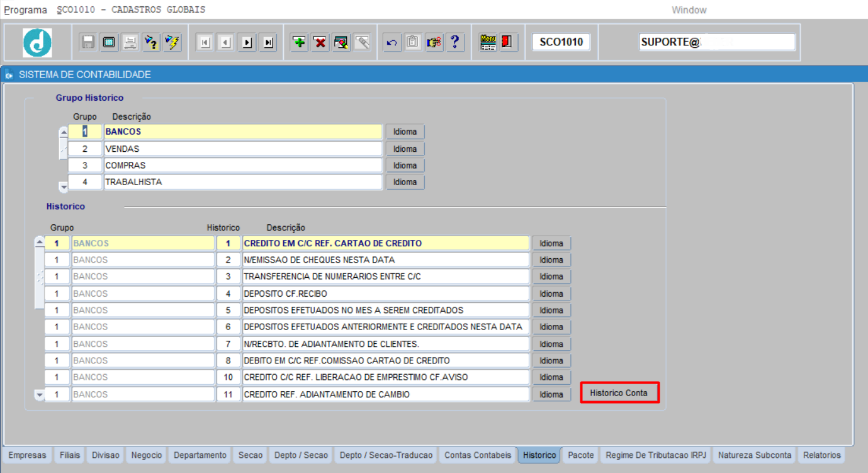Go to previous record arrow icon
Image resolution: width=868 pixels, height=473 pixels.
(x=226, y=42)
